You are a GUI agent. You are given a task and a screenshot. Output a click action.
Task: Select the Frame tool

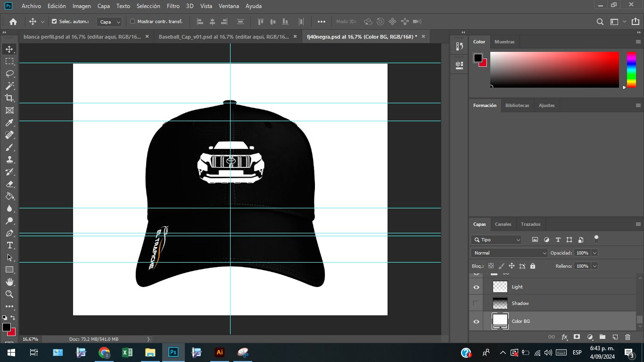pos(9,110)
